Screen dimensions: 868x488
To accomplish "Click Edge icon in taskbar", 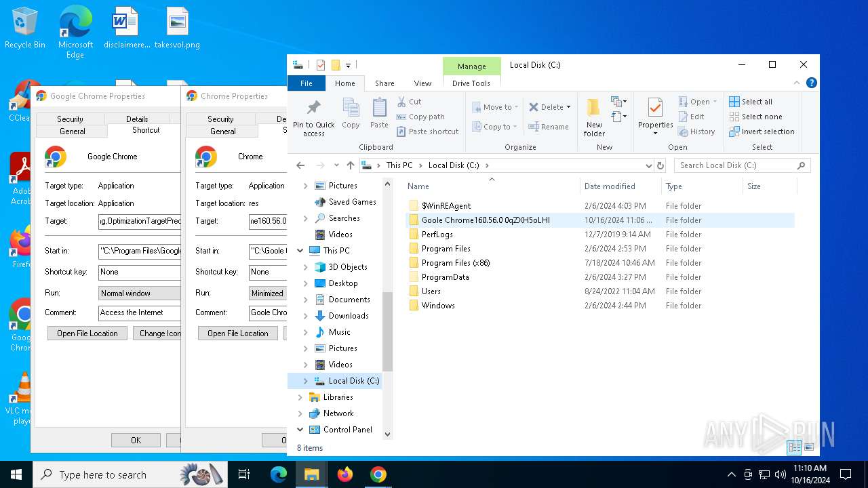I will (279, 474).
